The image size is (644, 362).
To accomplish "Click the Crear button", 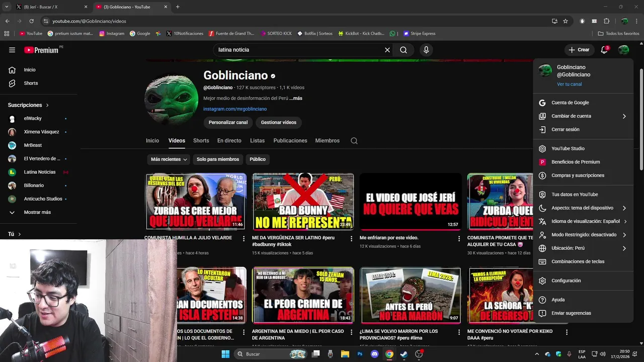I will (x=579, y=50).
